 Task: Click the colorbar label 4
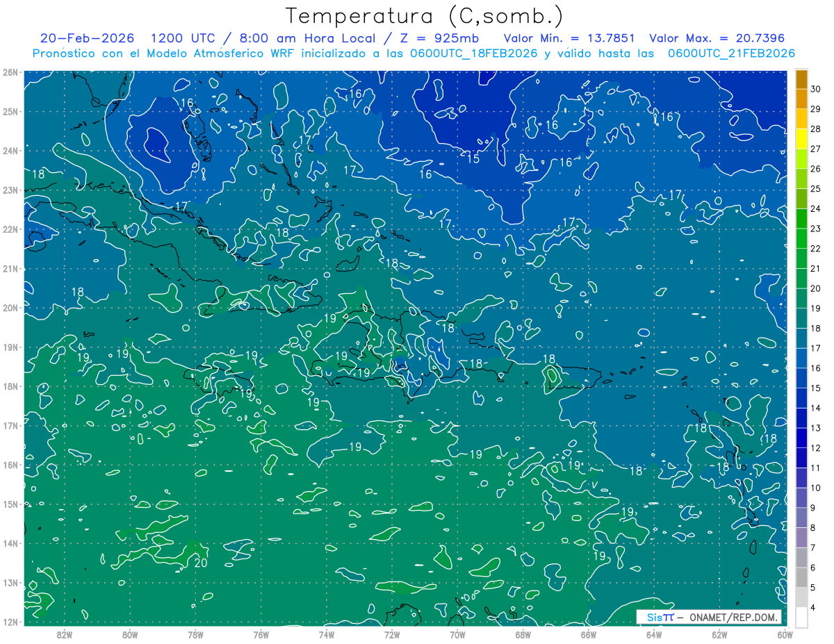coord(814,609)
